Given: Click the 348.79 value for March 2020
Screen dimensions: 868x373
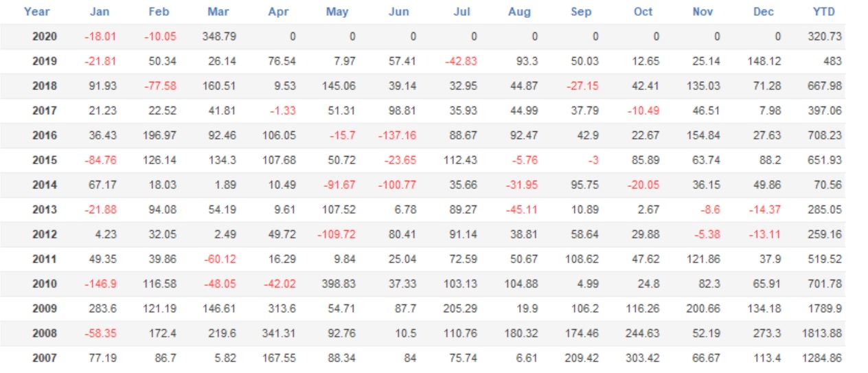Looking at the screenshot, I should tap(220, 36).
